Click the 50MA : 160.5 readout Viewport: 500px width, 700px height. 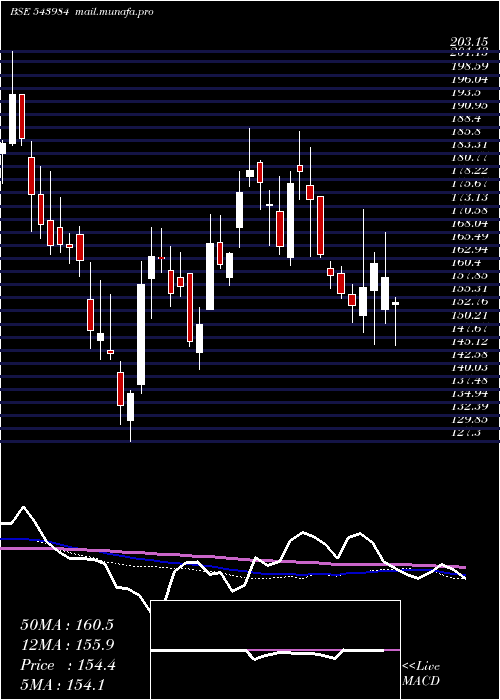click(67, 625)
